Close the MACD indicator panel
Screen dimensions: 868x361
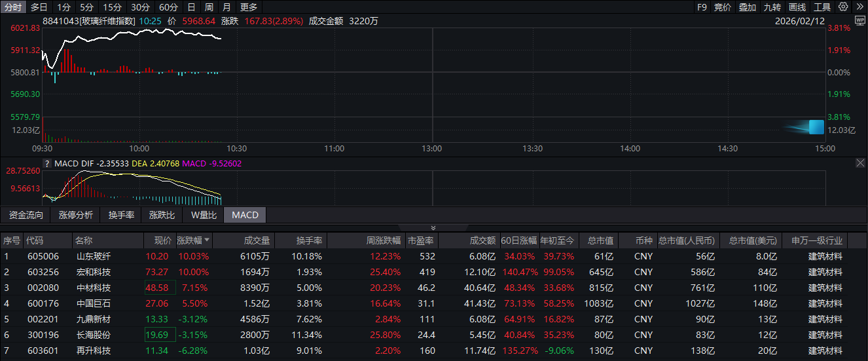(860, 163)
